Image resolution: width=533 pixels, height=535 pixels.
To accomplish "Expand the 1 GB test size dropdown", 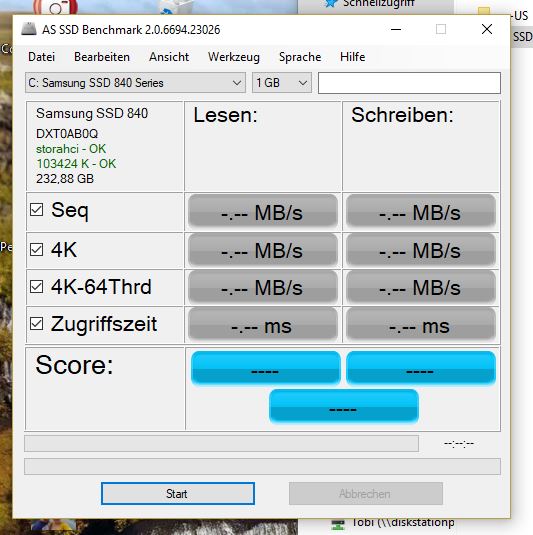I will (282, 83).
